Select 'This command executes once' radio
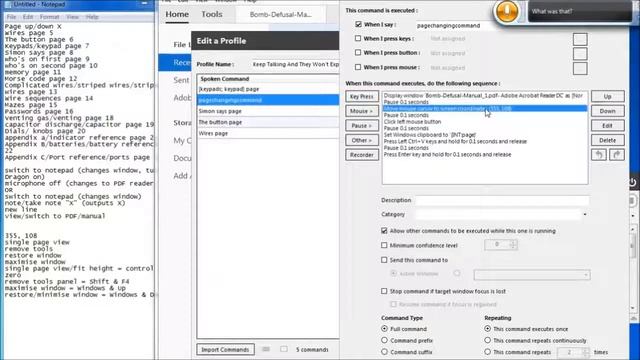 (487, 329)
